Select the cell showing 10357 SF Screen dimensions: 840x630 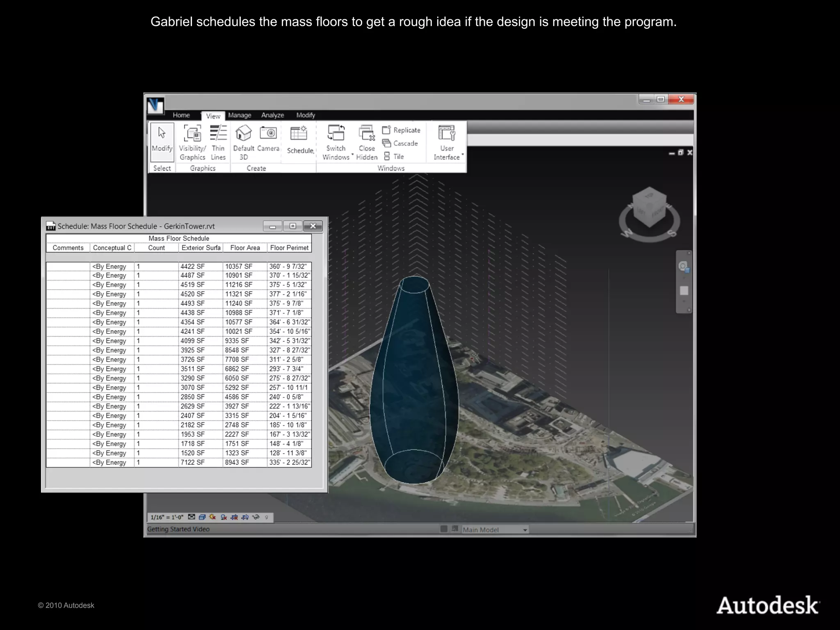pyautogui.click(x=245, y=266)
